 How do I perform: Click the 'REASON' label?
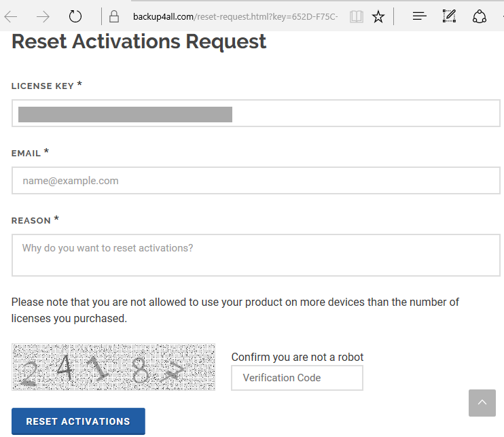coord(31,220)
